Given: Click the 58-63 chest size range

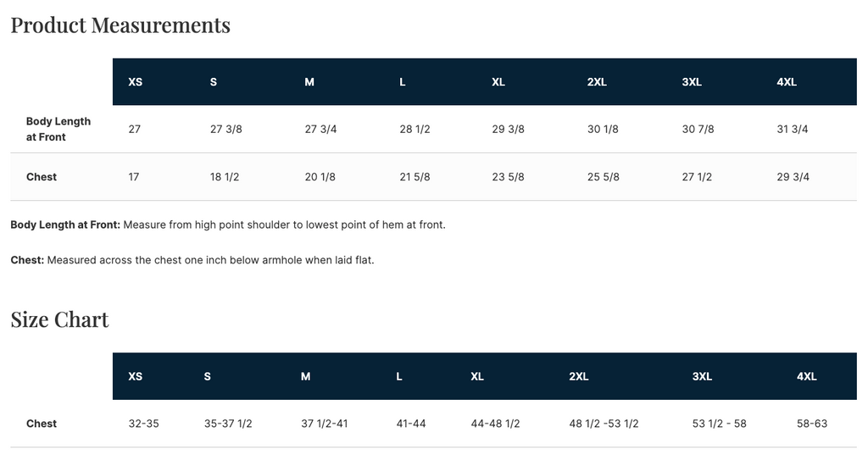Looking at the screenshot, I should (x=811, y=424).
